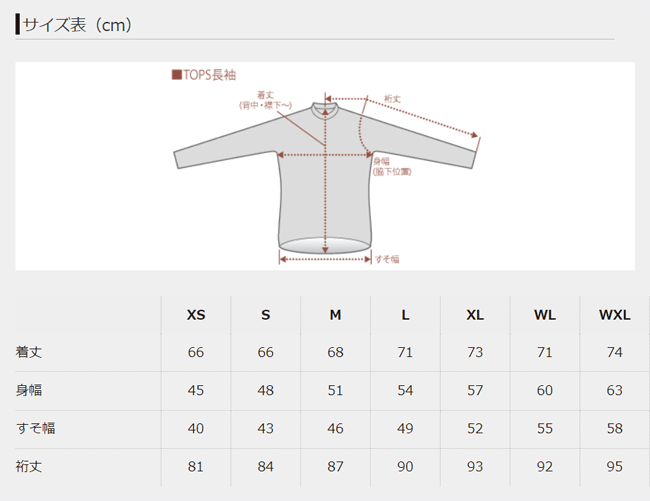Click the 着丈 value 68 for size M
The width and height of the screenshot is (650, 501).
click(x=335, y=353)
